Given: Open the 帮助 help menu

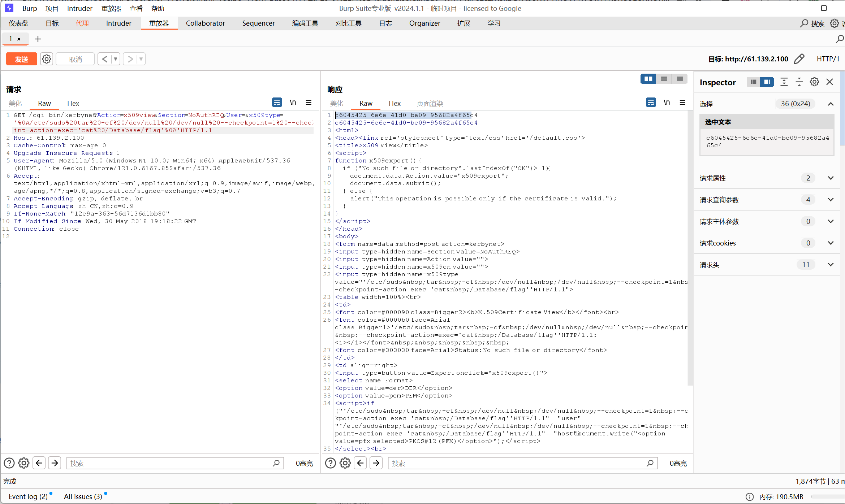Looking at the screenshot, I should coord(158,8).
